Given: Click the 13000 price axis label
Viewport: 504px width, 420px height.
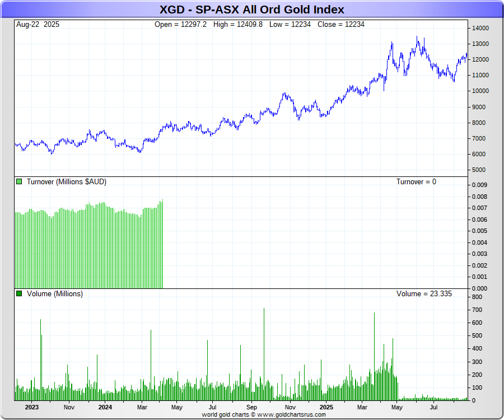Looking at the screenshot, I should pyautogui.click(x=480, y=44).
